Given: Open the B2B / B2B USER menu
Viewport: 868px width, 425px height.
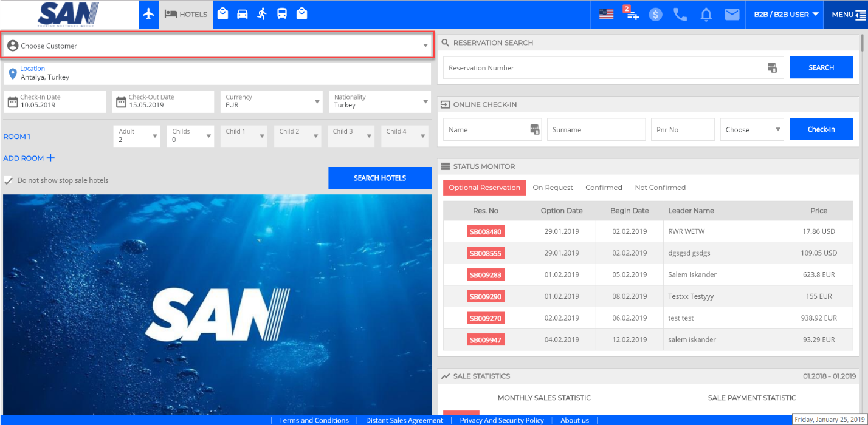Looking at the screenshot, I should [x=785, y=14].
